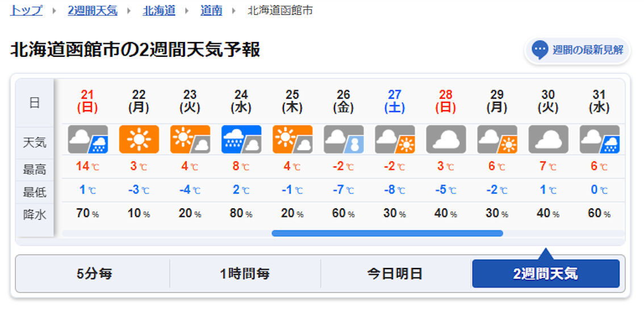This screenshot has width=644, height=318.
Task: Click the speech bubble icon on 週間の最新見解
Action: pyautogui.click(x=540, y=50)
